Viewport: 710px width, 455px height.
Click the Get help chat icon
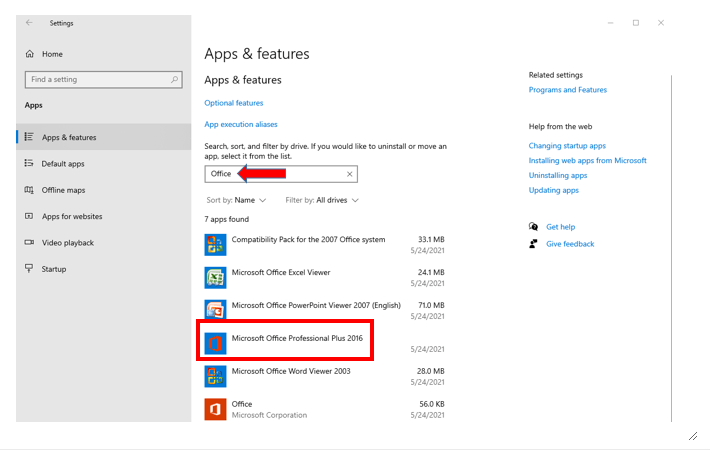coord(533,226)
